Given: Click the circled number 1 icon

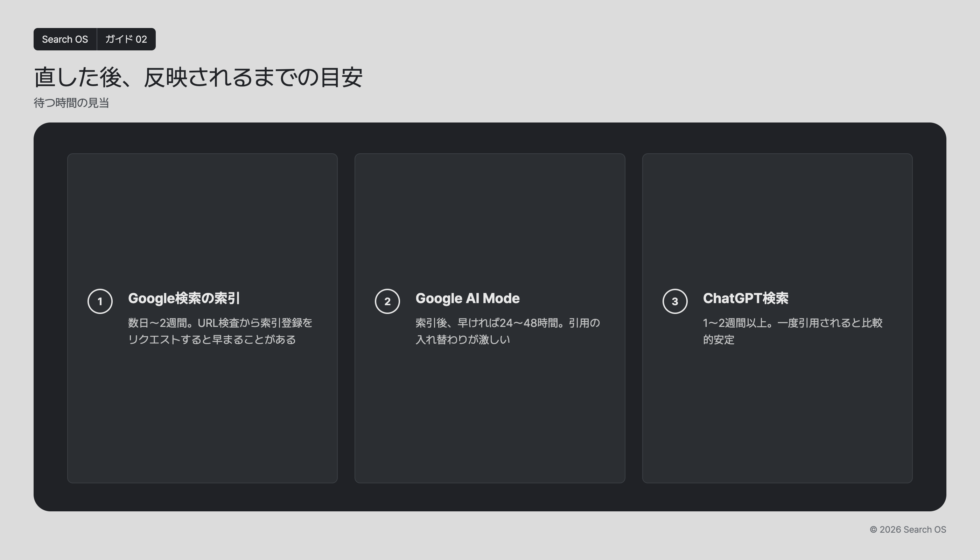Looking at the screenshot, I should [100, 301].
